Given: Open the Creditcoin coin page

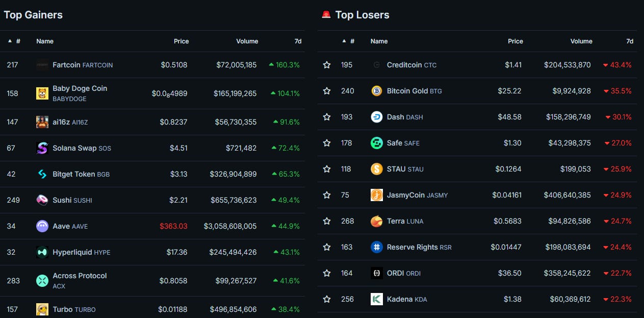Looking at the screenshot, I should [x=412, y=65].
